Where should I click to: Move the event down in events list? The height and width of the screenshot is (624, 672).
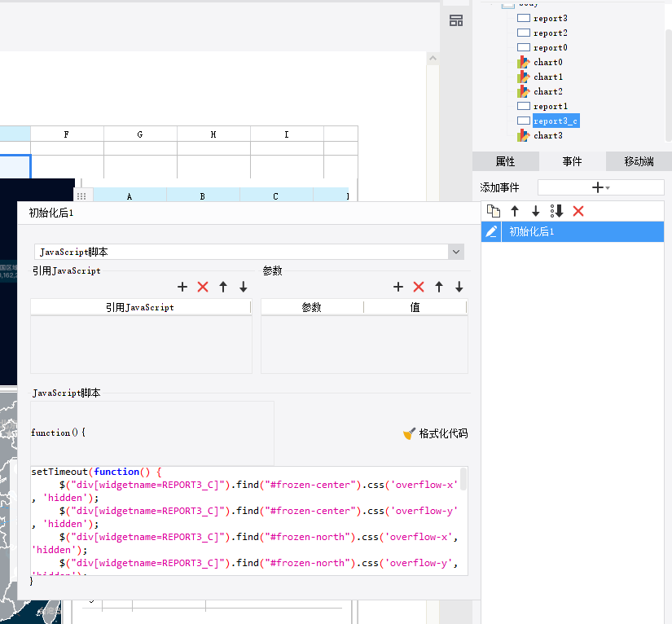pyautogui.click(x=535, y=211)
